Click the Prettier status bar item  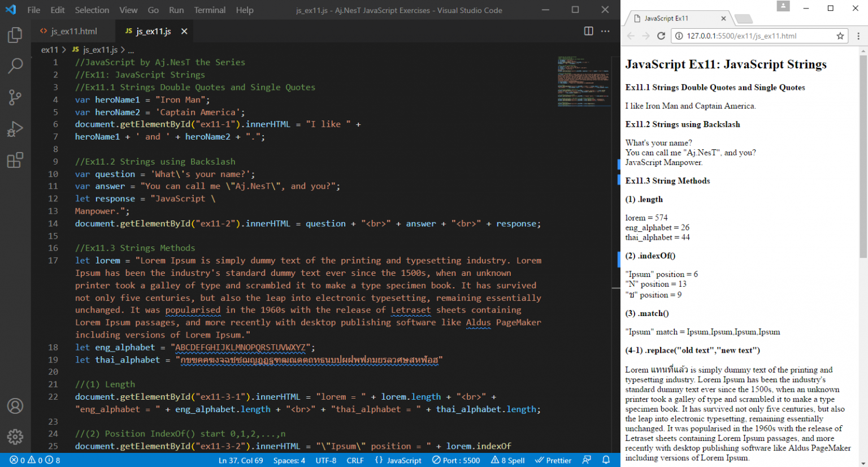tap(553, 460)
